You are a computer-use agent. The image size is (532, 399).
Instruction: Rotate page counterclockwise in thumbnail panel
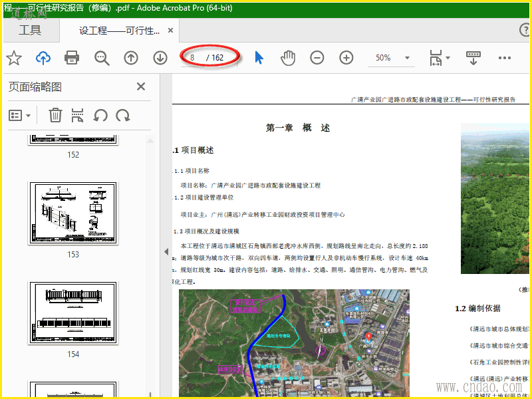pyautogui.click(x=100, y=116)
